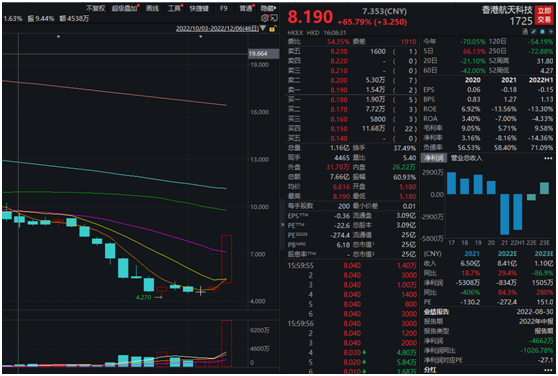This screenshot has width=558, height=376.
Task: Click the 立即交易 trade button
Action: (x=544, y=15)
